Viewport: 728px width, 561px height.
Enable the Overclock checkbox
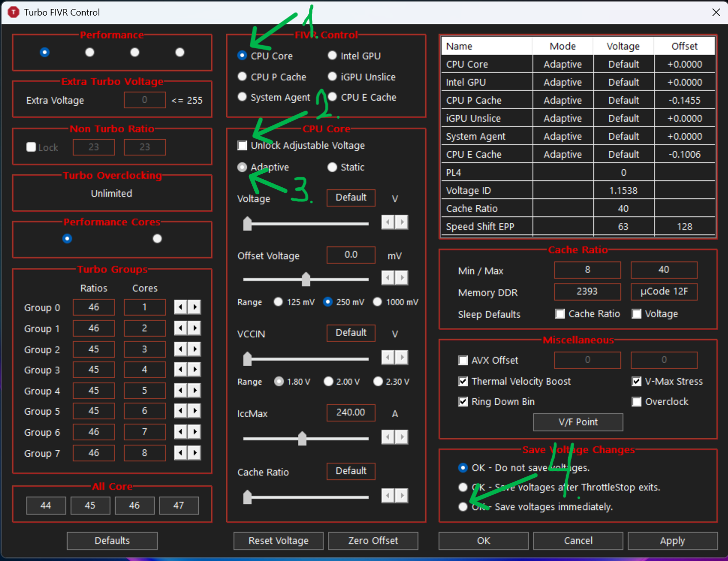636,402
